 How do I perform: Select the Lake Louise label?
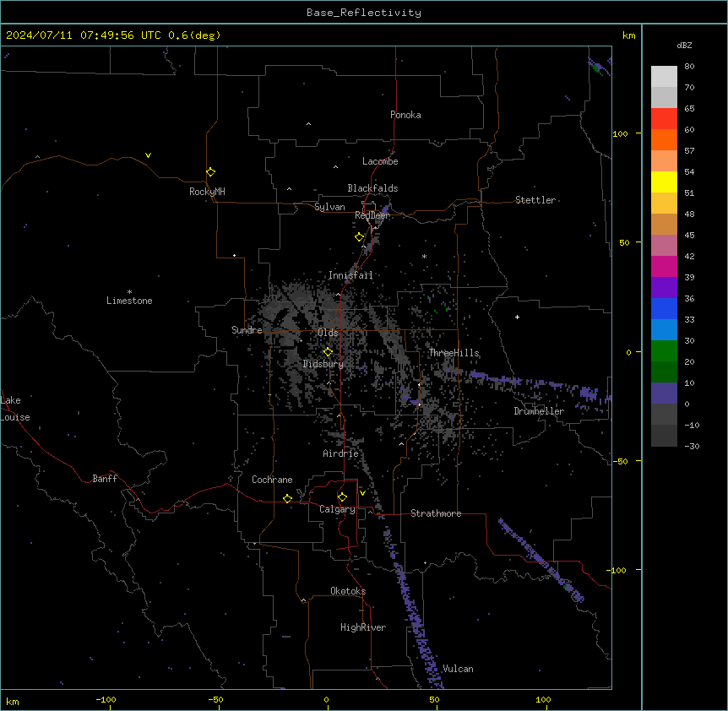tap(15, 409)
